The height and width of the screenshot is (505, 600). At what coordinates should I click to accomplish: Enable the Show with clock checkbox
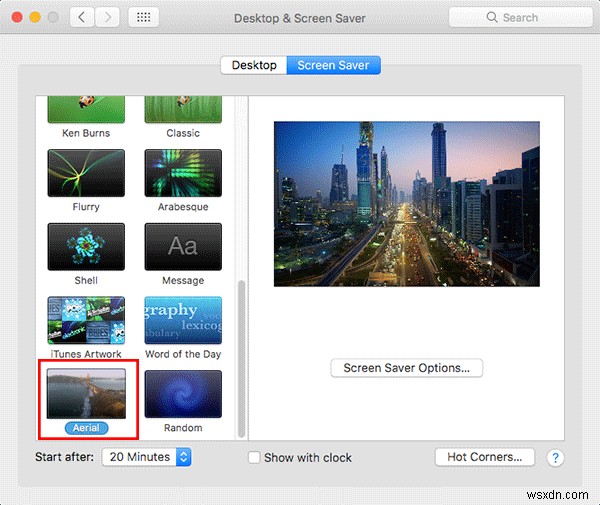coord(254,457)
